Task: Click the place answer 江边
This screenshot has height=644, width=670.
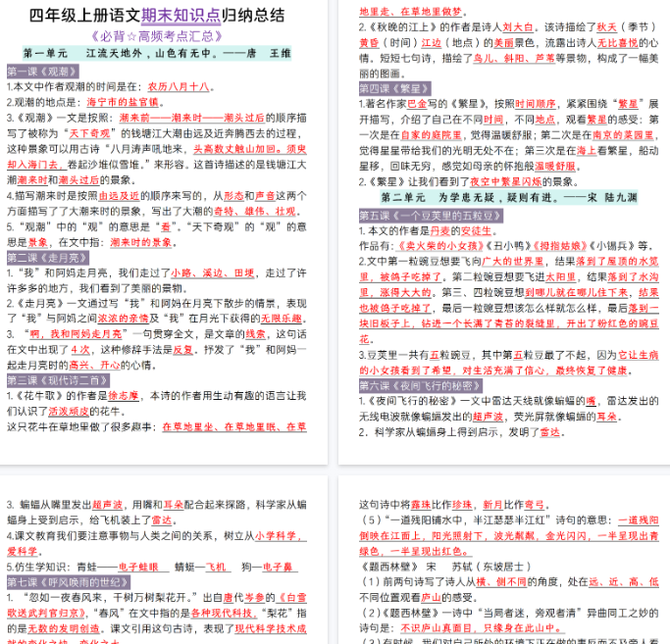Action: click(x=432, y=43)
